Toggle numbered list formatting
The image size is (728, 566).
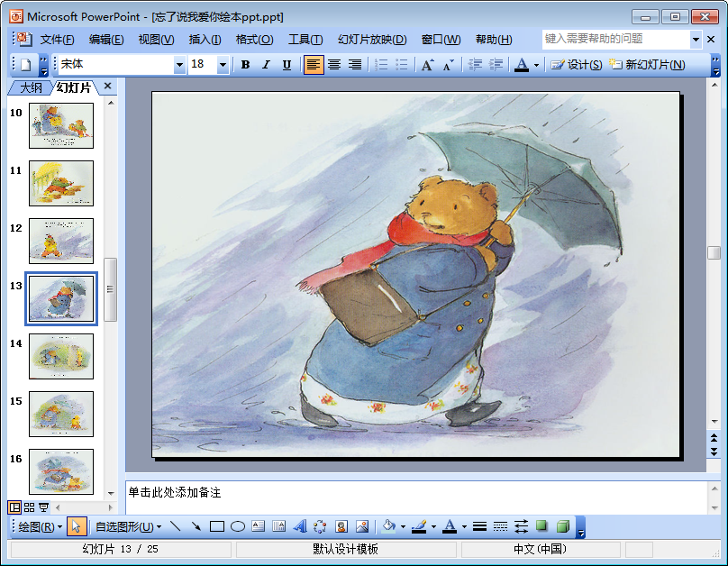click(x=381, y=65)
